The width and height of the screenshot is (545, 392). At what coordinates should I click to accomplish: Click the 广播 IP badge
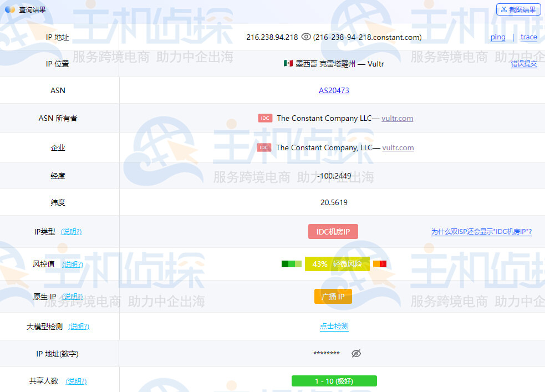pyautogui.click(x=333, y=297)
